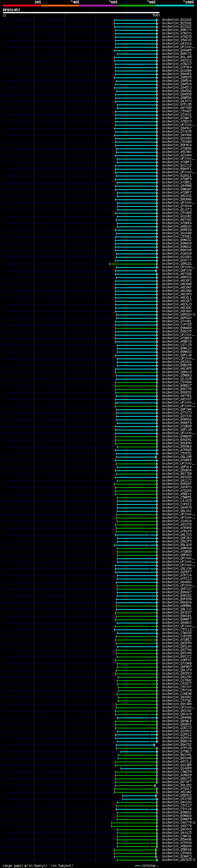Select the label UniRef100_Q40025
This screenshot has height=868, width=197.
tap(176, 833)
